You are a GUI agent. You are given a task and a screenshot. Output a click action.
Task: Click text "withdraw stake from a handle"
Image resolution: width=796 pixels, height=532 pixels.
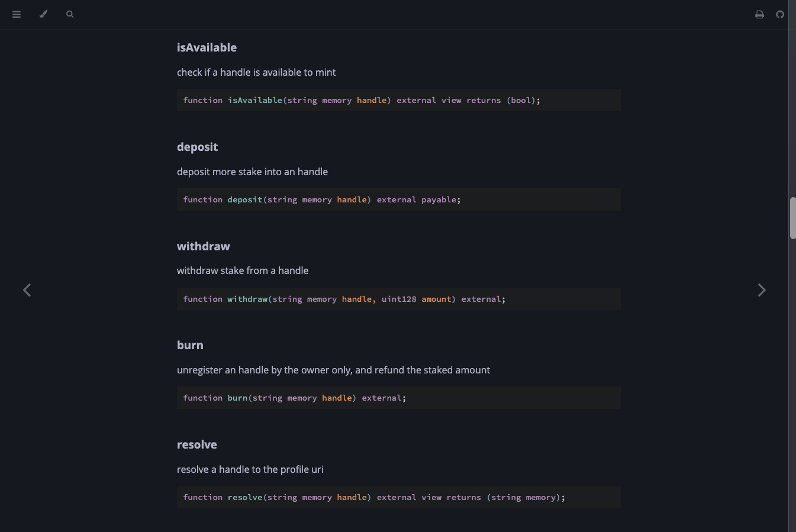tap(243, 270)
